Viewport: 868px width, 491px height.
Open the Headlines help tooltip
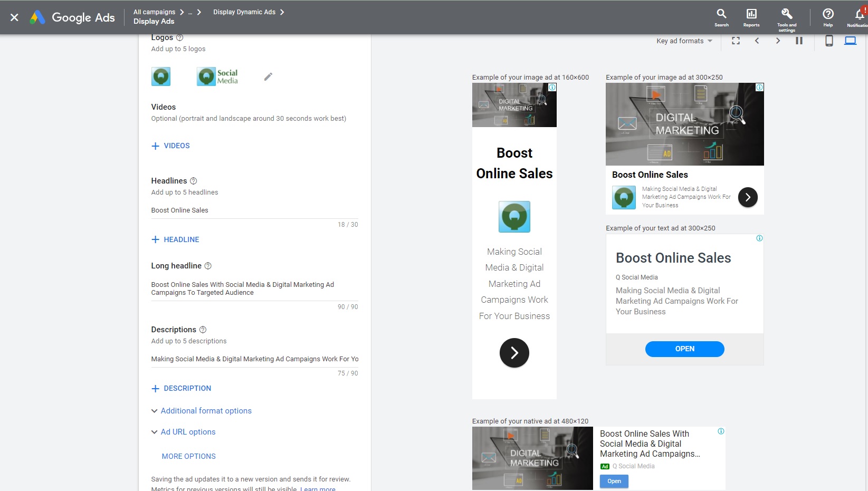193,181
